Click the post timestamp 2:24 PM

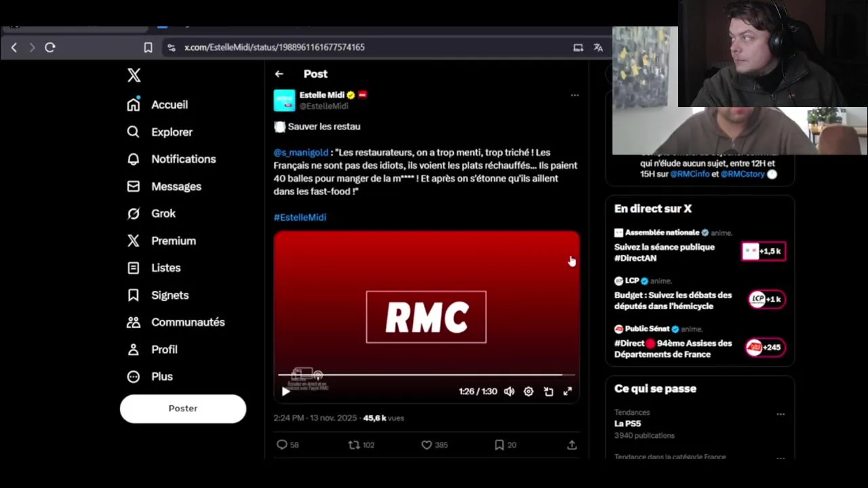pyautogui.click(x=315, y=418)
